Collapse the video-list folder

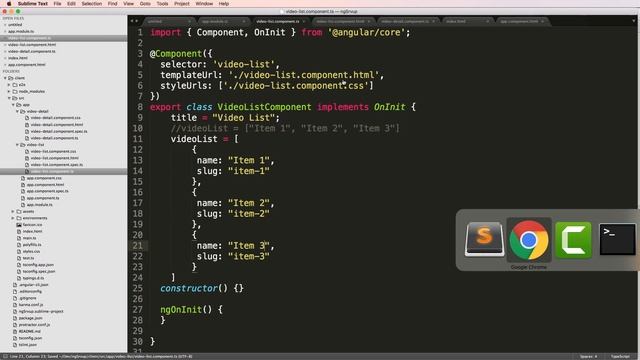point(17,144)
